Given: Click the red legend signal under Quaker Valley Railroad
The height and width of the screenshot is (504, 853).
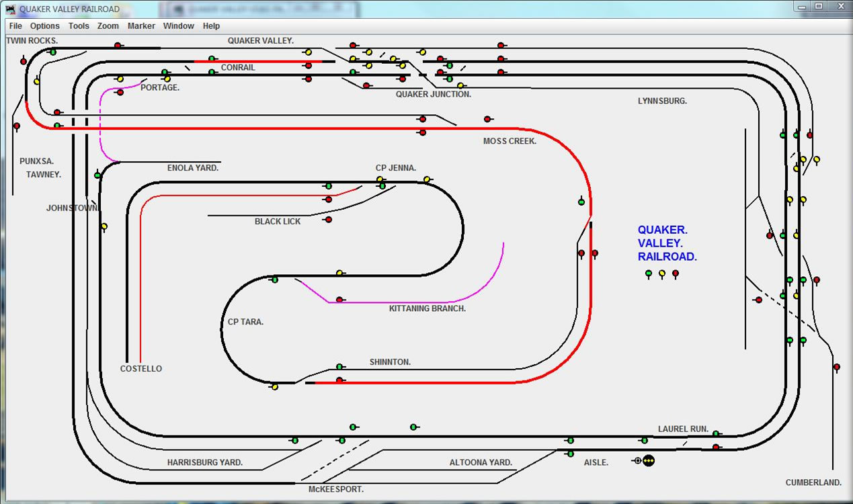Looking at the screenshot, I should pyautogui.click(x=676, y=274).
